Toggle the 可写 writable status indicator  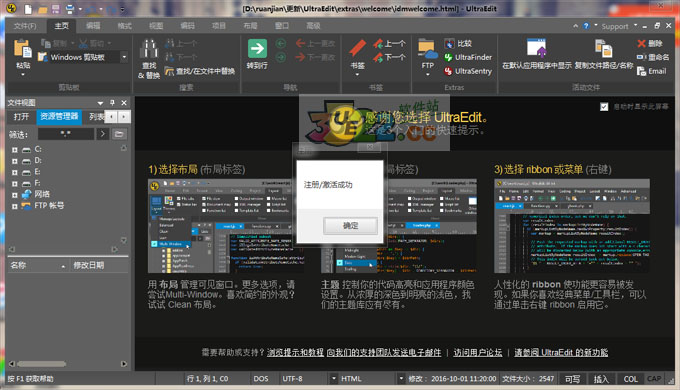(x=572, y=379)
